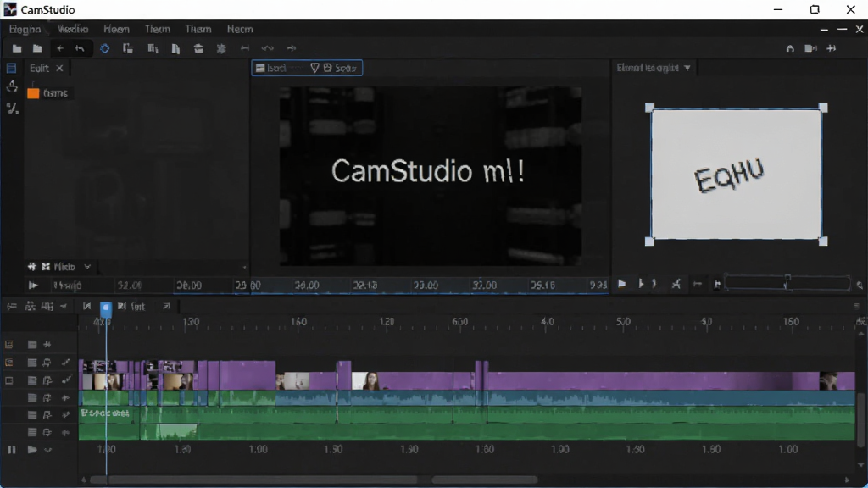Click the starburst effects icon in toolbar
The width and height of the screenshot is (868, 488).
(221, 48)
